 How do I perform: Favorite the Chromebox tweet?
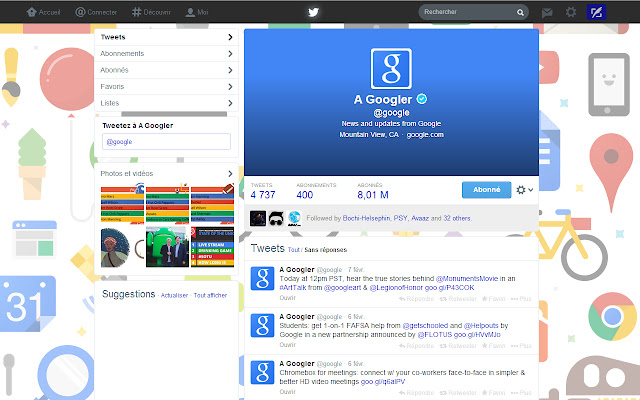click(x=493, y=393)
